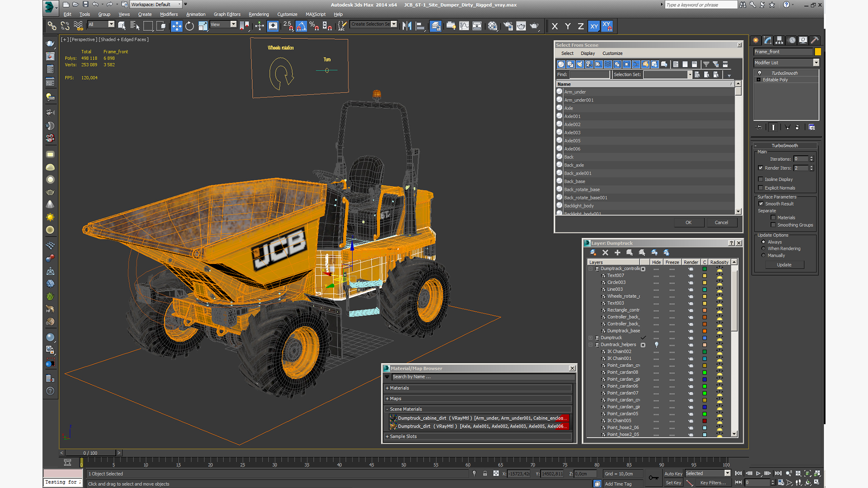Select the When Rendering update option
This screenshot has width=868, height=488.
[764, 249]
